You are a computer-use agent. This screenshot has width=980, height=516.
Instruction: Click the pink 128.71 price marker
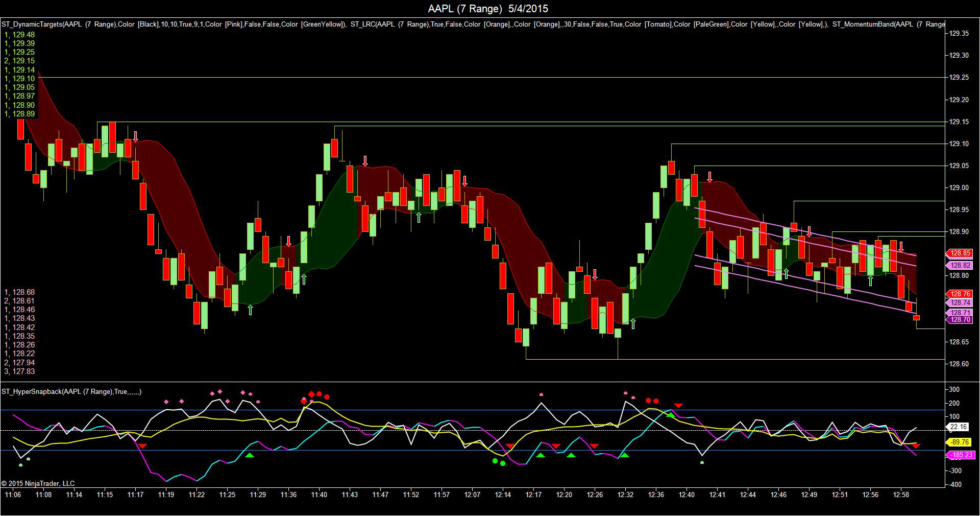960,313
